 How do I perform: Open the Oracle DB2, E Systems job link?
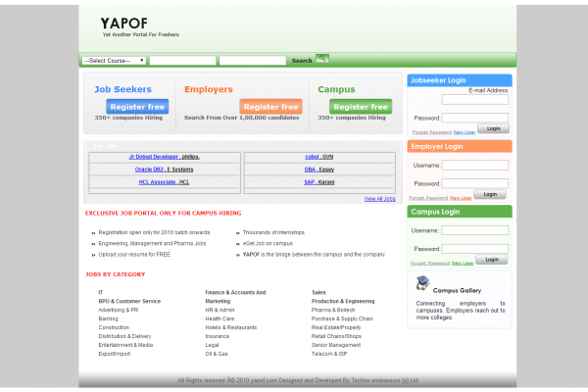tap(165, 170)
